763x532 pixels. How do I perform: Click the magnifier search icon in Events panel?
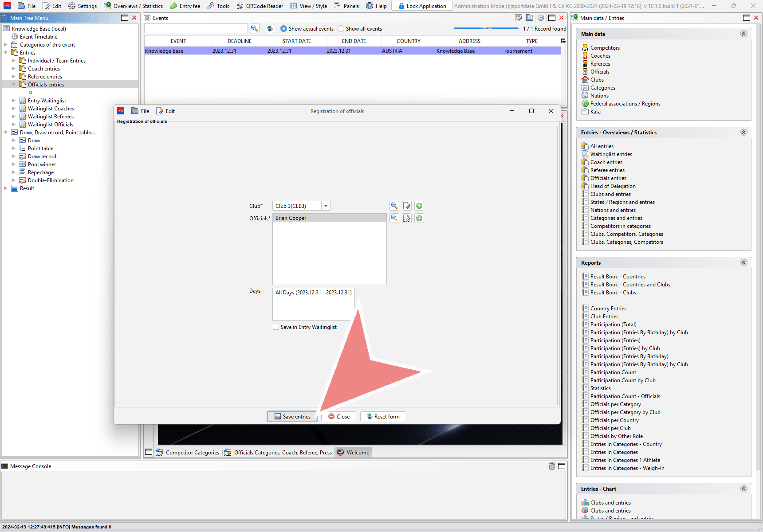coord(255,28)
